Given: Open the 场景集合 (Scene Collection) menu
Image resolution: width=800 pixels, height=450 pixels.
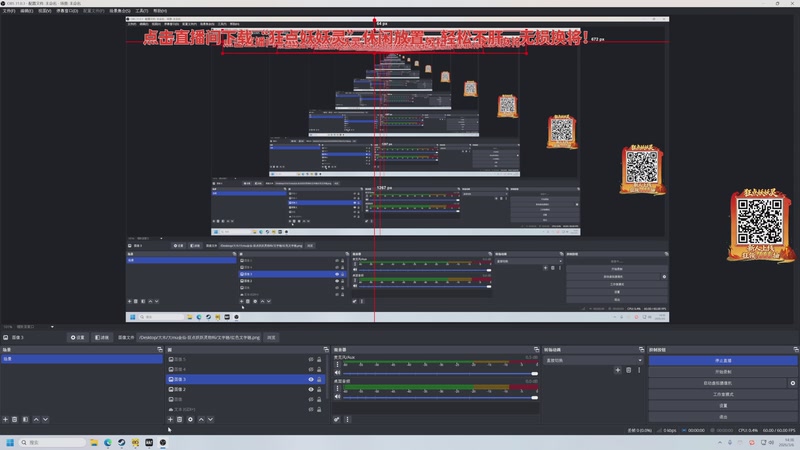Looking at the screenshot, I should click(x=120, y=11).
